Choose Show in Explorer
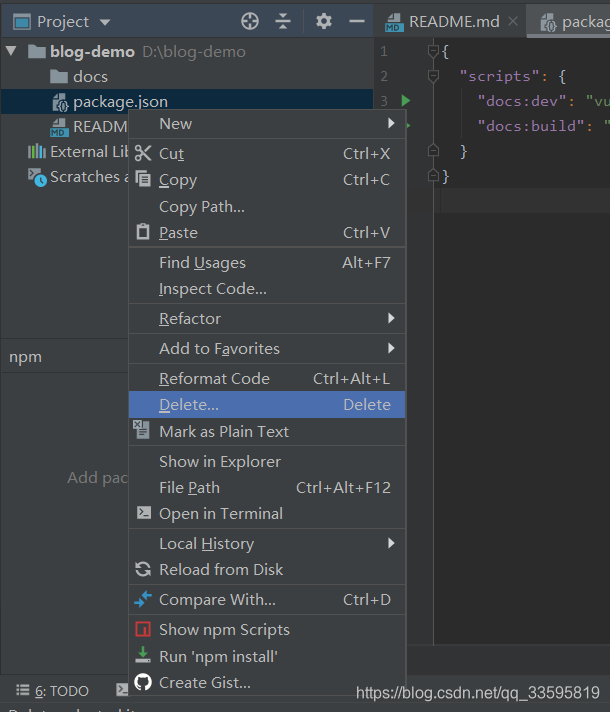This screenshot has height=712, width=610. (x=267, y=461)
